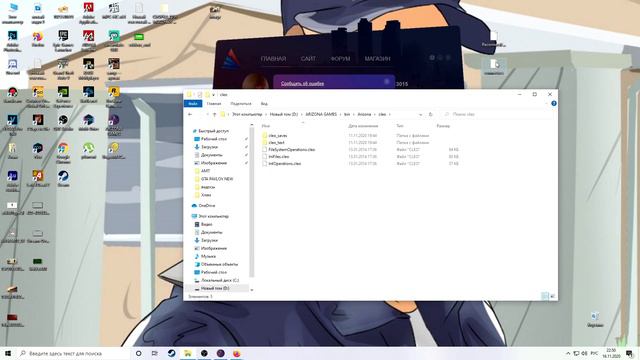The width and height of the screenshot is (640, 360).
Task: Open recent locations dropdown beside forward arrow
Action: (207, 114)
